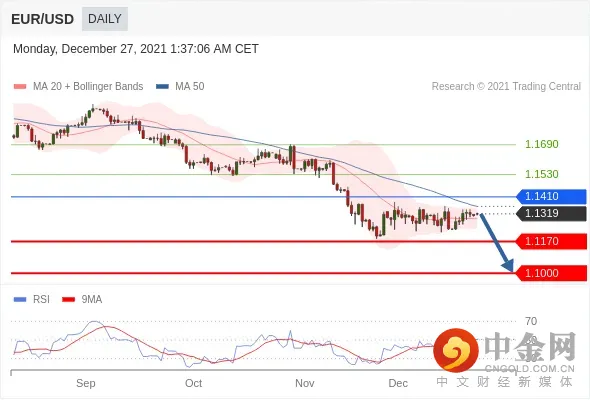
Task: Click the 'MA 50' legend label
Action: [190, 87]
